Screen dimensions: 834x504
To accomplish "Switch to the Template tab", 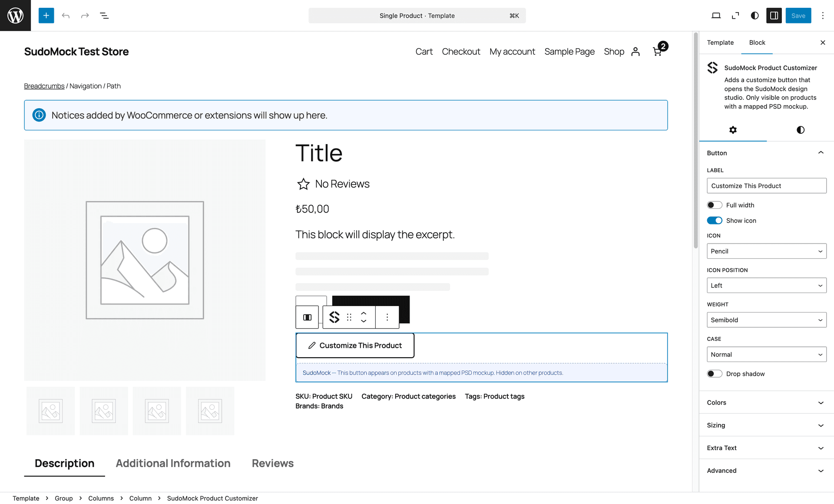I will click(720, 43).
